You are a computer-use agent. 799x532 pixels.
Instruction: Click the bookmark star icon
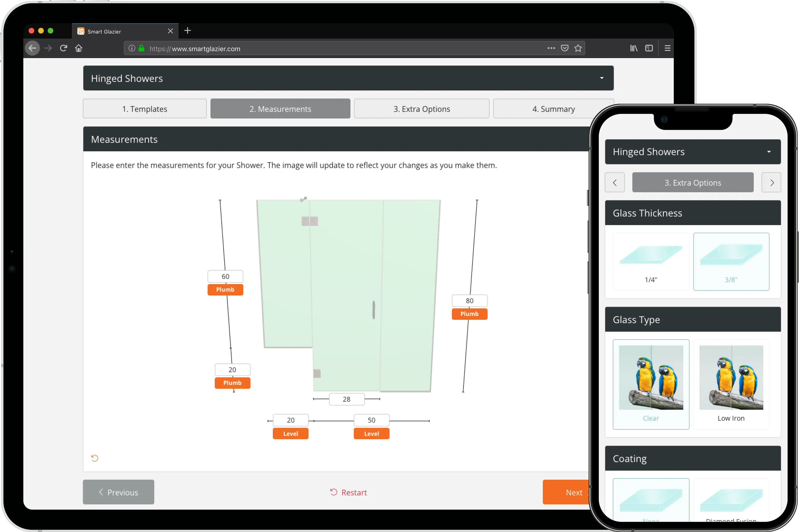pos(578,48)
